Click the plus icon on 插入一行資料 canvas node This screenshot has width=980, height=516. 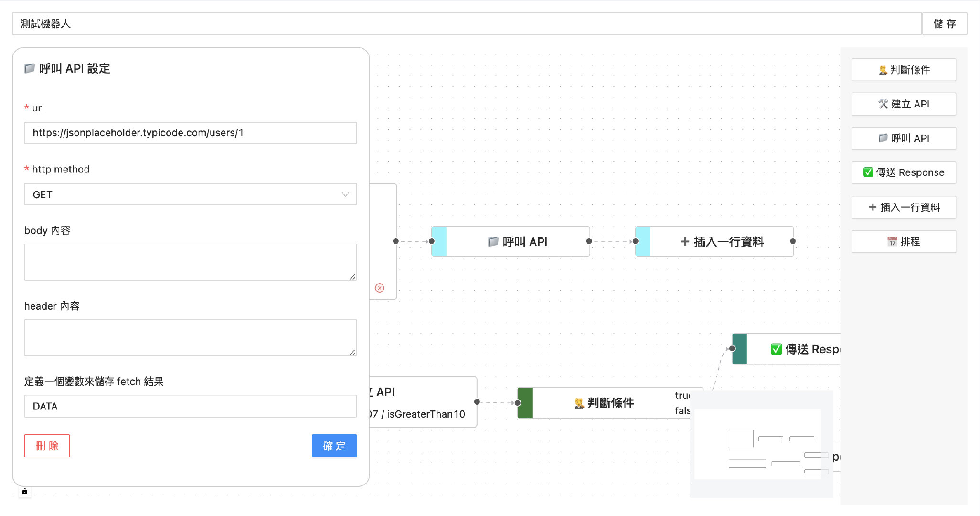(x=685, y=242)
